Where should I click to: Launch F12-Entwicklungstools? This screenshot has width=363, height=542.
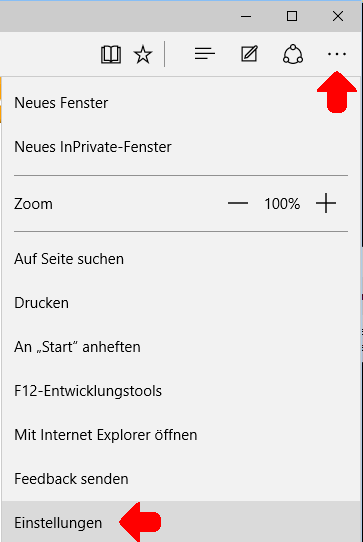point(181,391)
